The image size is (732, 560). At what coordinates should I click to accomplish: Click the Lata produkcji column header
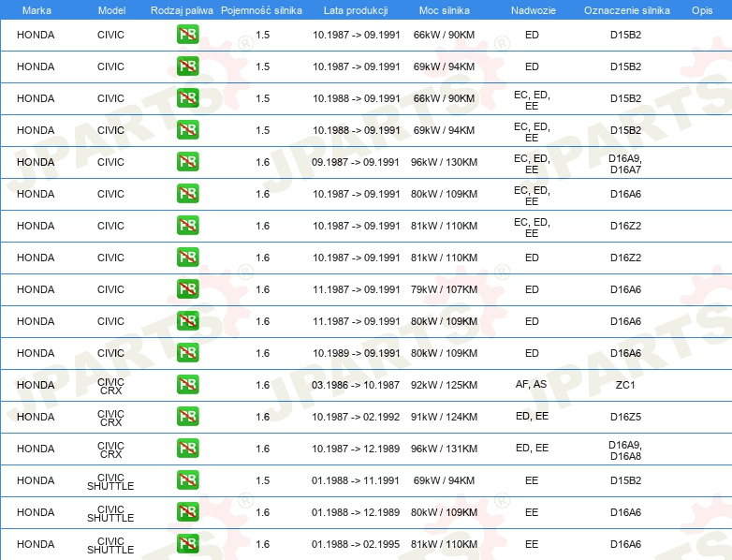tap(356, 10)
